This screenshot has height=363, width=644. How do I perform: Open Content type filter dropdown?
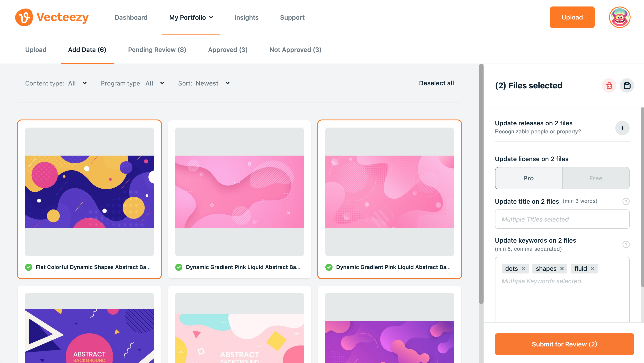click(x=56, y=83)
